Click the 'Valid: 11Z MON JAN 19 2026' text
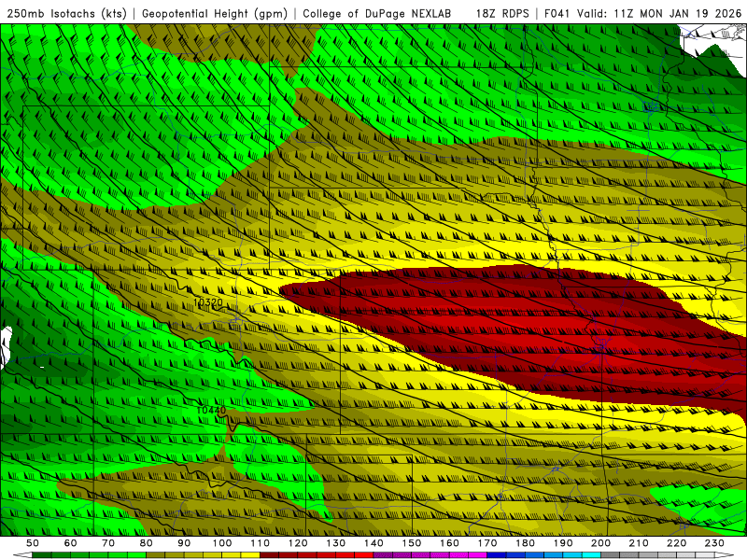This screenshot has height=560, width=747. 659,13
